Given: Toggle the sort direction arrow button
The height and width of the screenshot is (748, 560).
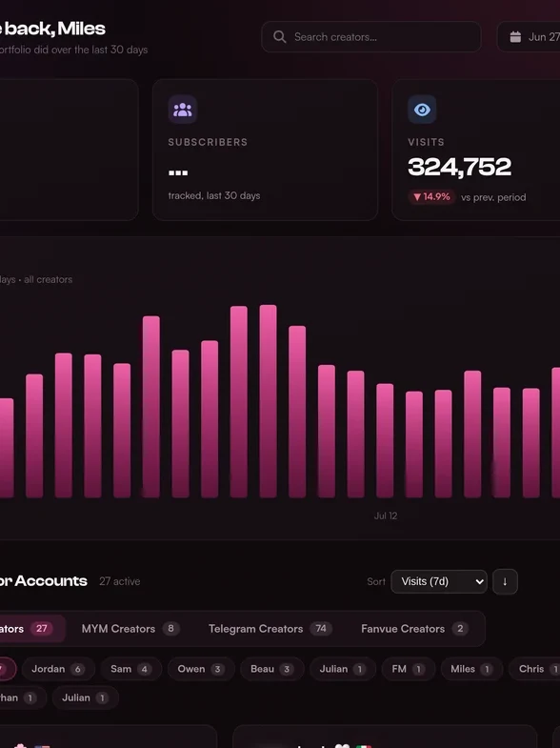Looking at the screenshot, I should [x=505, y=581].
